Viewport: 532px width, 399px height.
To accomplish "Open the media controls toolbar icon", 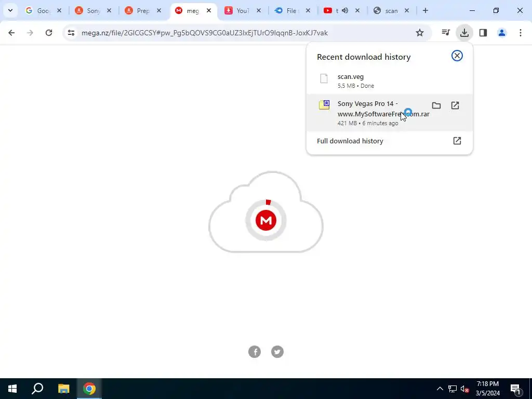I will tap(445, 33).
